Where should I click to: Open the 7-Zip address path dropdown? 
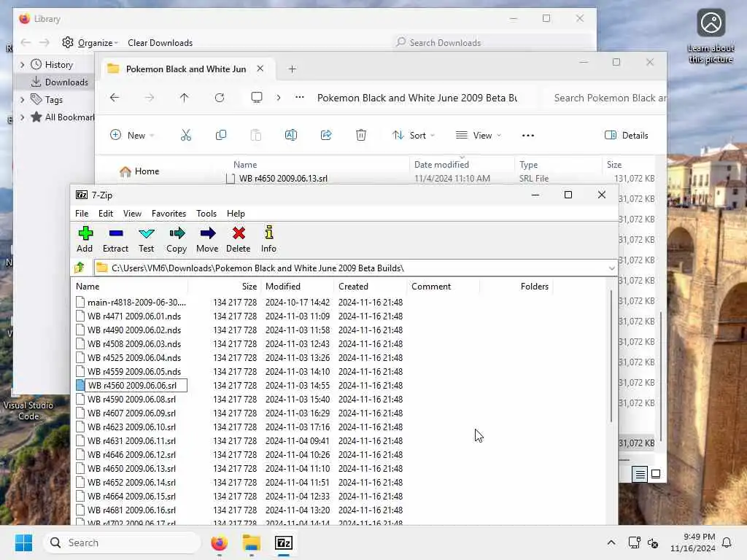(x=612, y=268)
